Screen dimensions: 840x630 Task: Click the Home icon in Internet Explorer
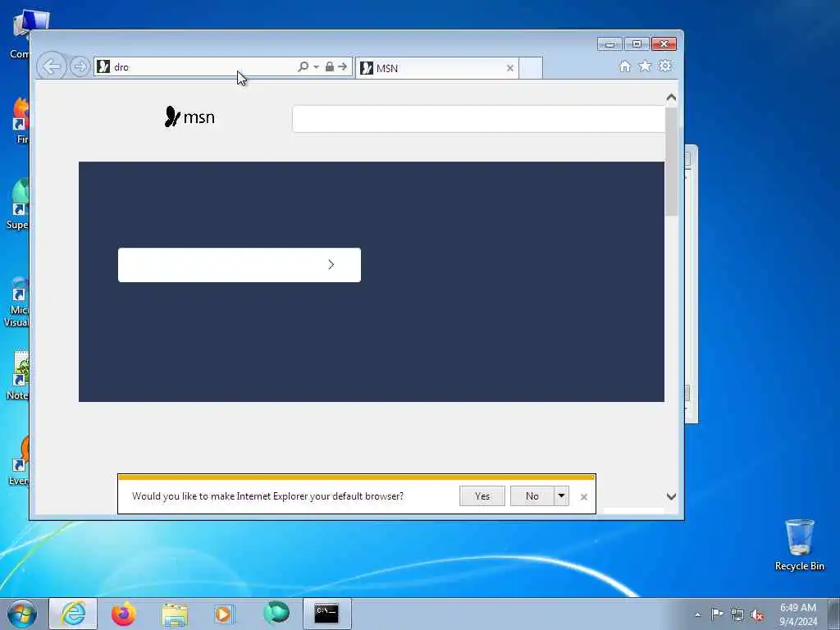pos(624,66)
